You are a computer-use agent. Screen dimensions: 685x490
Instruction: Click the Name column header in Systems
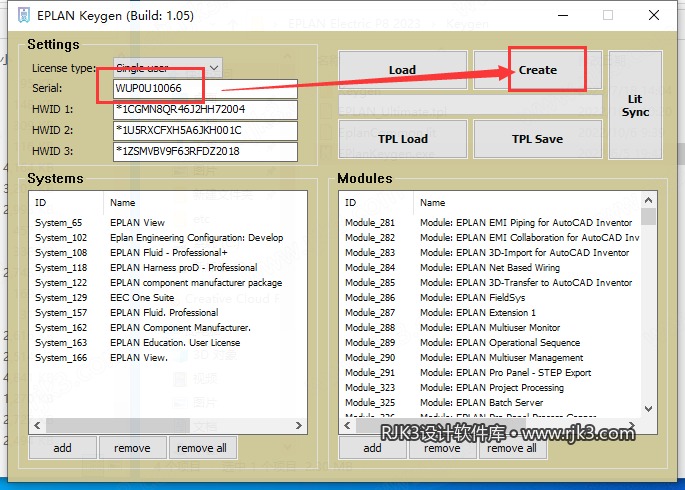pos(205,203)
